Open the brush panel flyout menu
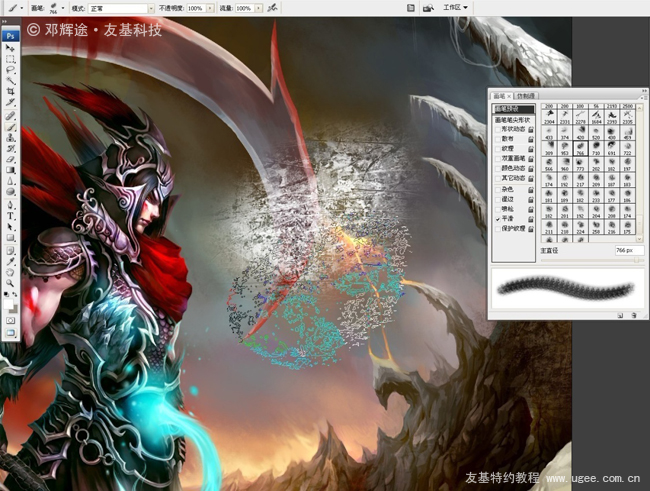The image size is (650, 491). [x=643, y=97]
